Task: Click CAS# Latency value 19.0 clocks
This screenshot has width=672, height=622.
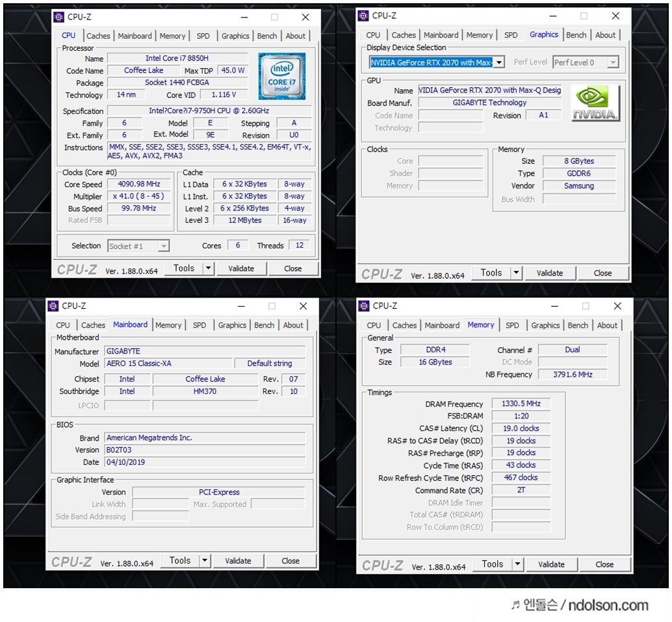Action: tap(521, 429)
